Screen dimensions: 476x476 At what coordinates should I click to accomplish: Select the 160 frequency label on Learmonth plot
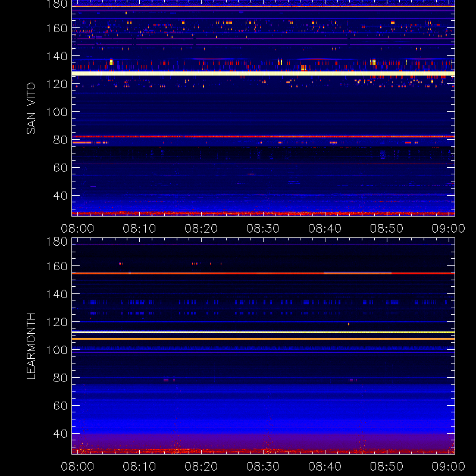click(x=57, y=266)
